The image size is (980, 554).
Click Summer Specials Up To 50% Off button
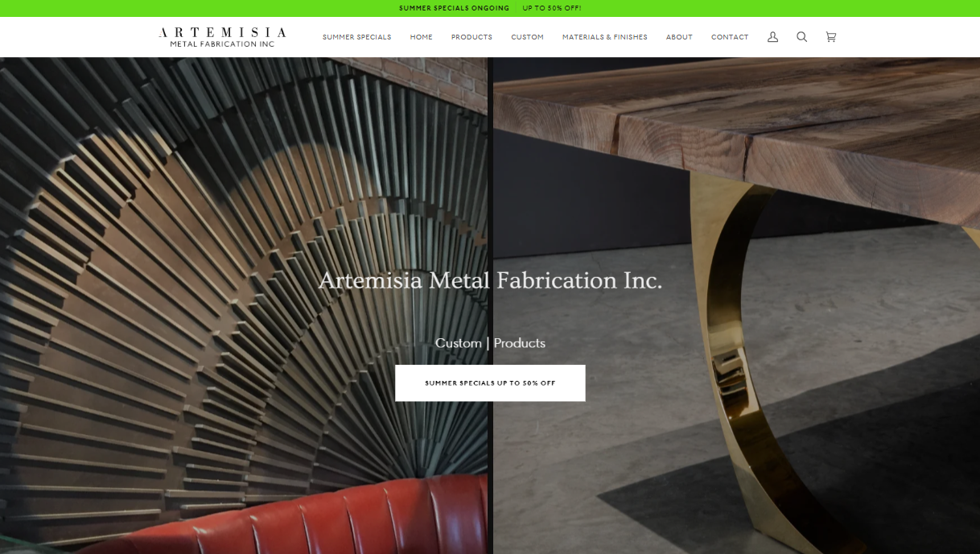(x=490, y=383)
